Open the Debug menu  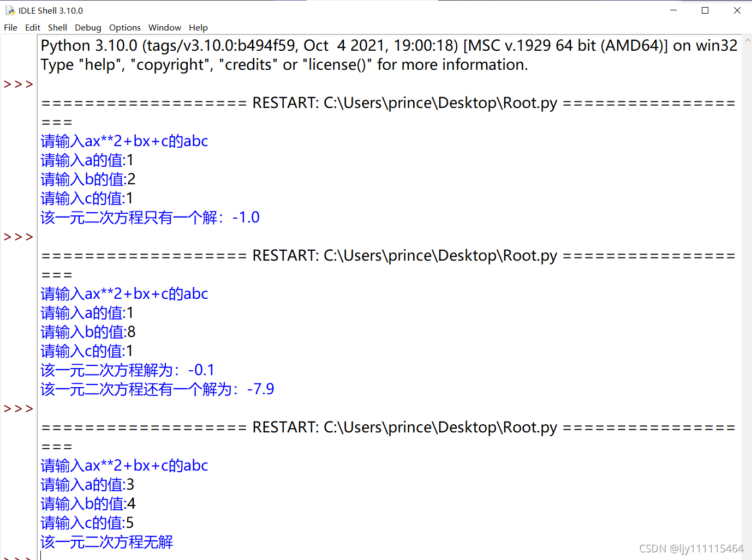tap(88, 27)
